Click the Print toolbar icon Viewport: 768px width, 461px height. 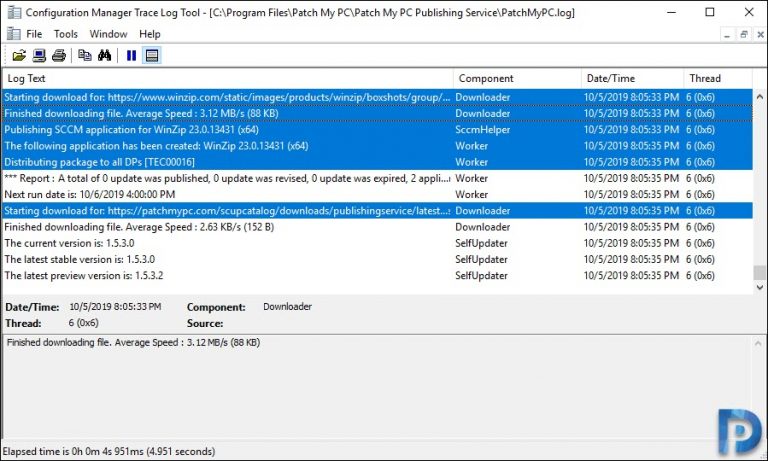click(59, 55)
